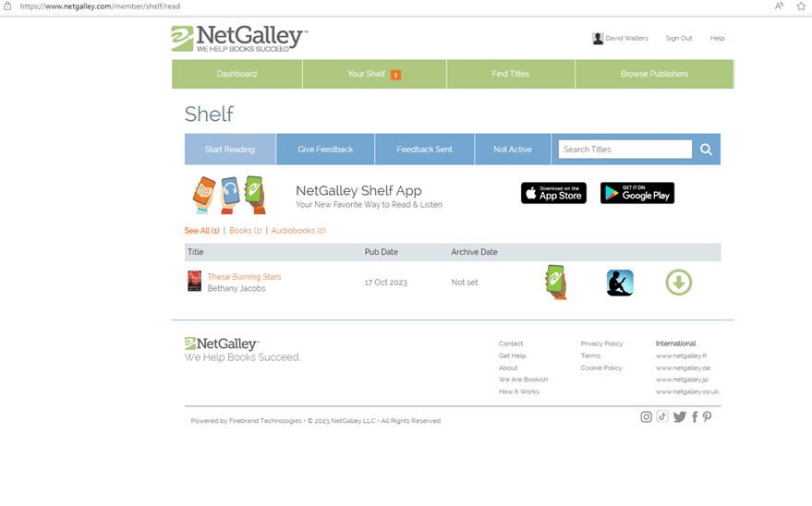Image resolution: width=812 pixels, height=506 pixels.
Task: Switch to the Give Feedback tab
Action: pos(325,150)
